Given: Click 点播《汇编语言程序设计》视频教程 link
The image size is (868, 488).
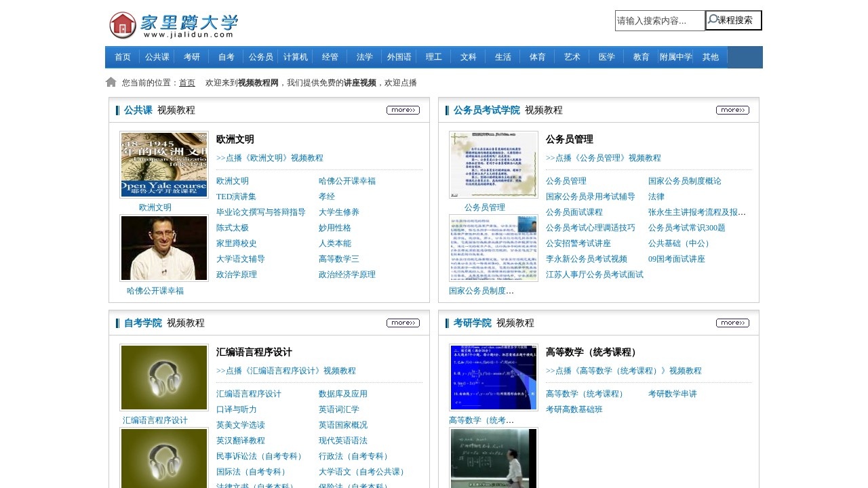Looking at the screenshot, I should (x=286, y=371).
